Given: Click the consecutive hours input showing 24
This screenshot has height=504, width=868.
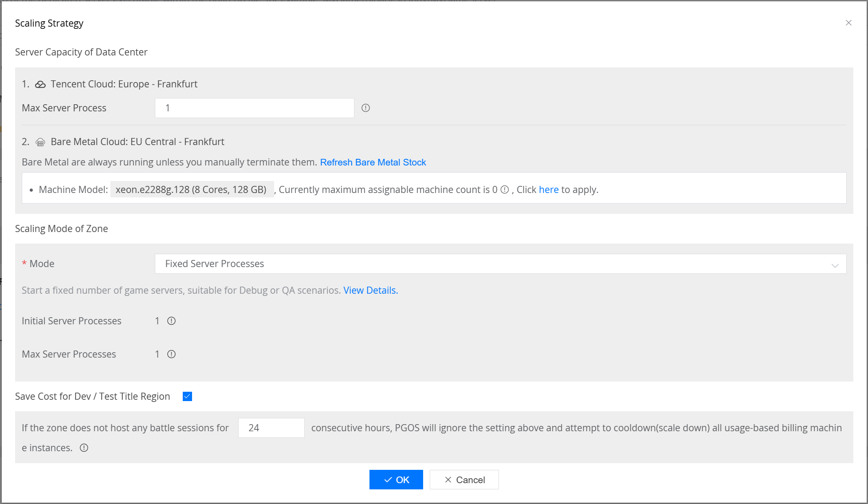Looking at the screenshot, I should click(x=271, y=428).
